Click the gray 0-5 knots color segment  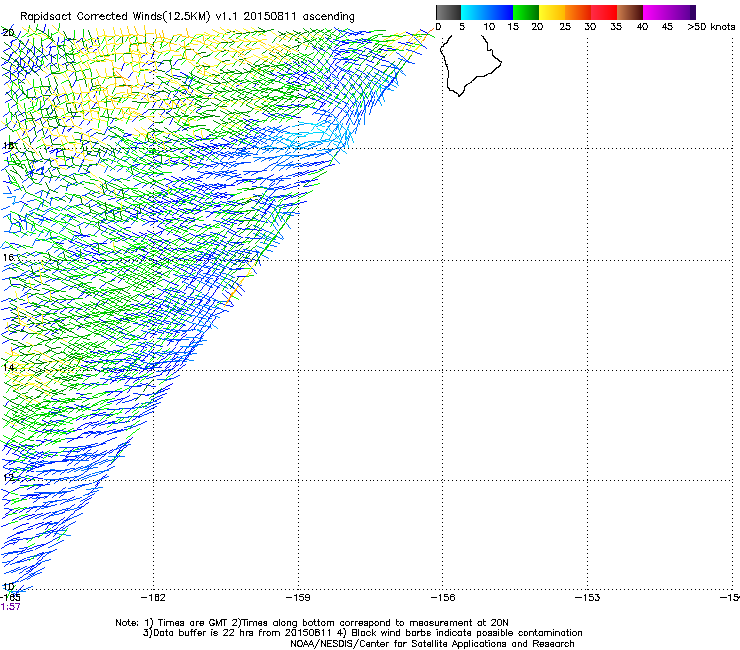point(448,12)
